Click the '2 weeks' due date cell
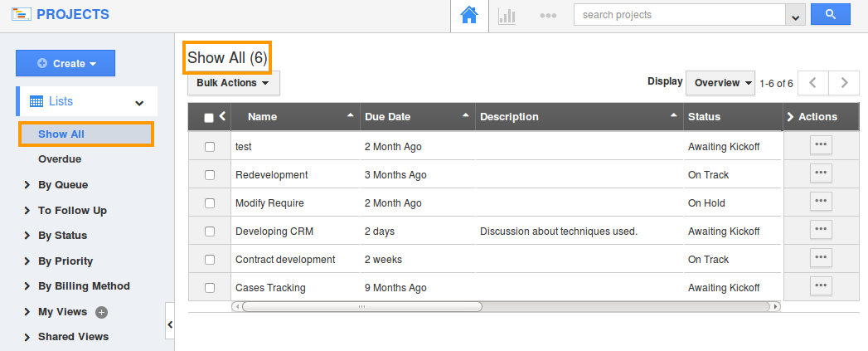This screenshot has width=868, height=351. (x=384, y=260)
